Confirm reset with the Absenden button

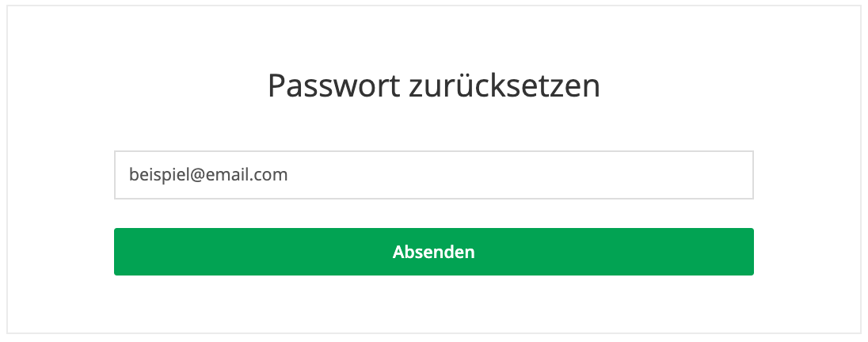click(x=433, y=252)
